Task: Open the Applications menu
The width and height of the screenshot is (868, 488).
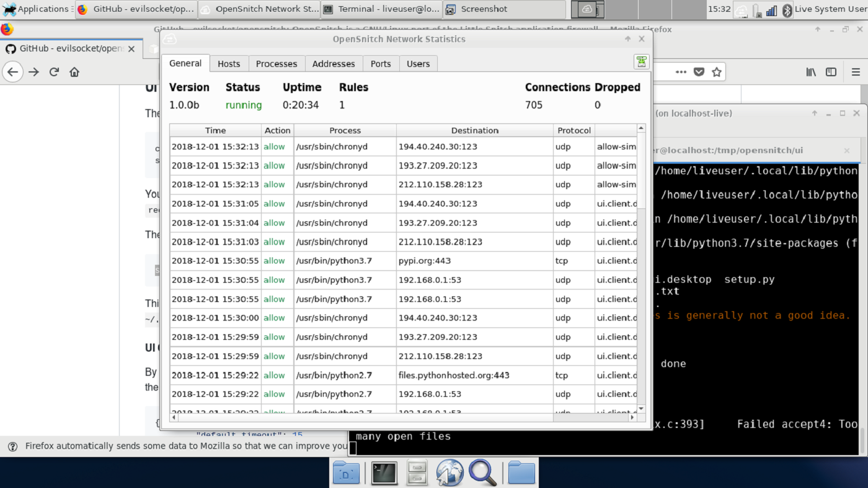Action: [36, 9]
